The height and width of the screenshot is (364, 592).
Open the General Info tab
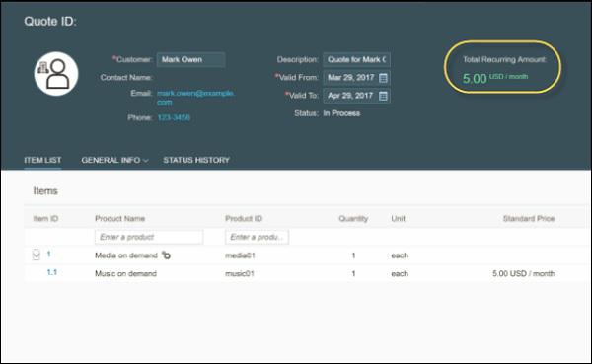tap(111, 160)
